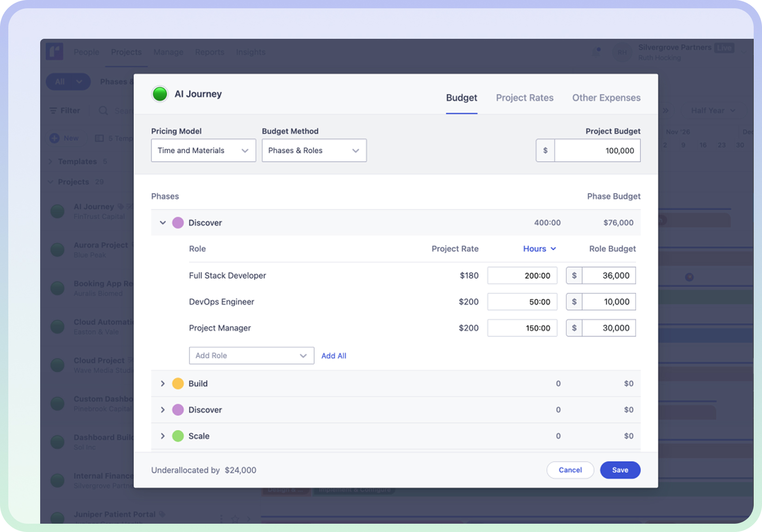Select Juniper Patient Portal in background list

(x=115, y=514)
